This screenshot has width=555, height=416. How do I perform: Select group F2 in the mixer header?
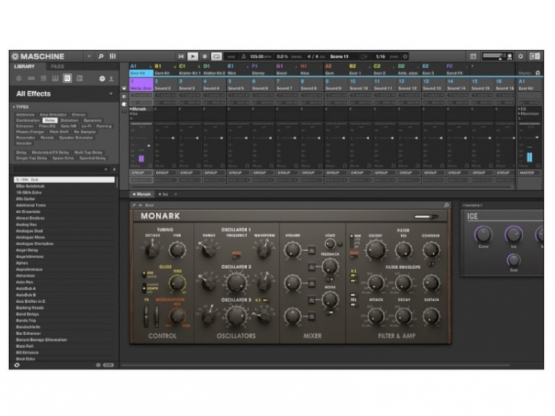[457, 69]
